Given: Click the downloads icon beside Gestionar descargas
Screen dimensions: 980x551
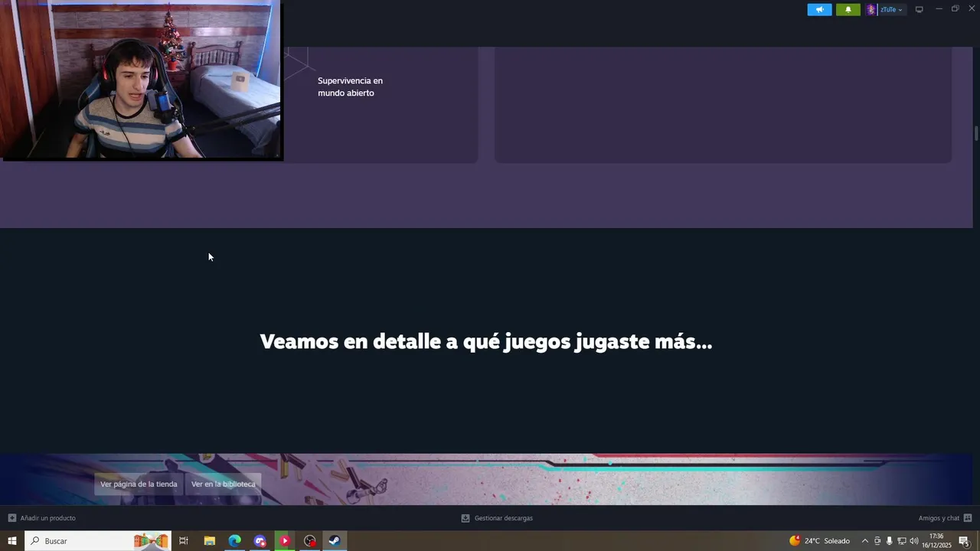Looking at the screenshot, I should coord(465,518).
